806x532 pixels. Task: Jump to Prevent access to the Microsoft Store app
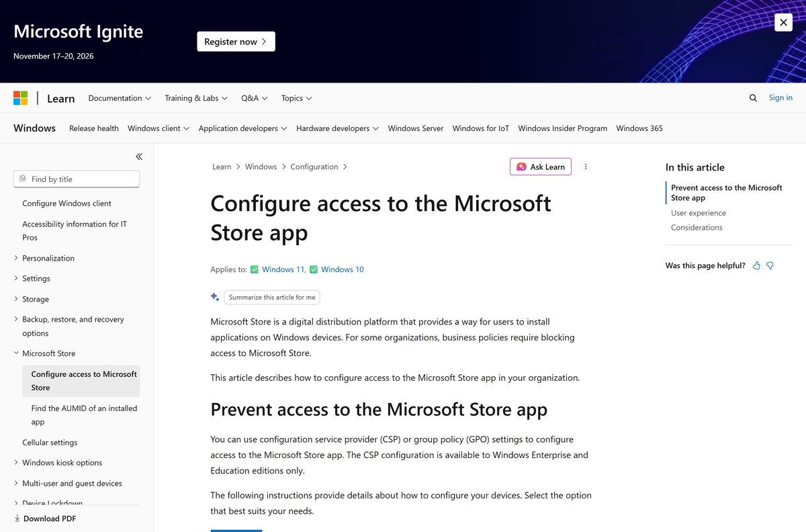[x=727, y=193]
